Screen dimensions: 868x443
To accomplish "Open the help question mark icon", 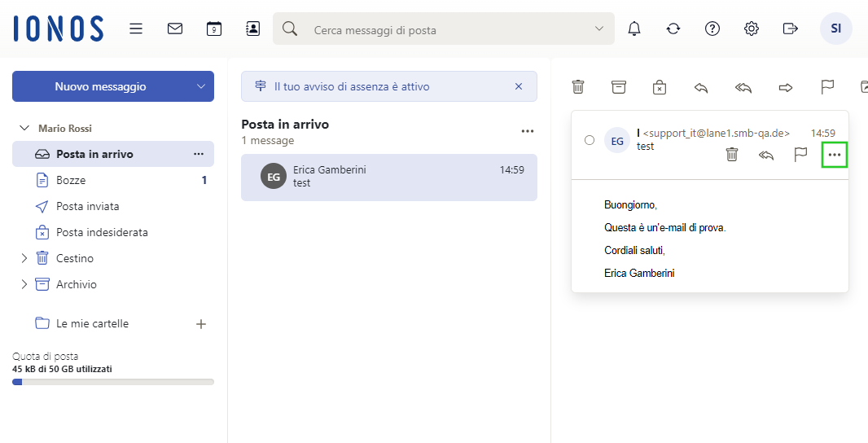I will click(712, 29).
